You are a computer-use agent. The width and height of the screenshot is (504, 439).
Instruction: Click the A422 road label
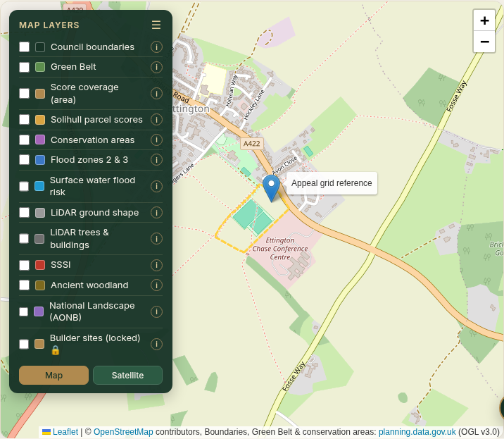tap(252, 144)
